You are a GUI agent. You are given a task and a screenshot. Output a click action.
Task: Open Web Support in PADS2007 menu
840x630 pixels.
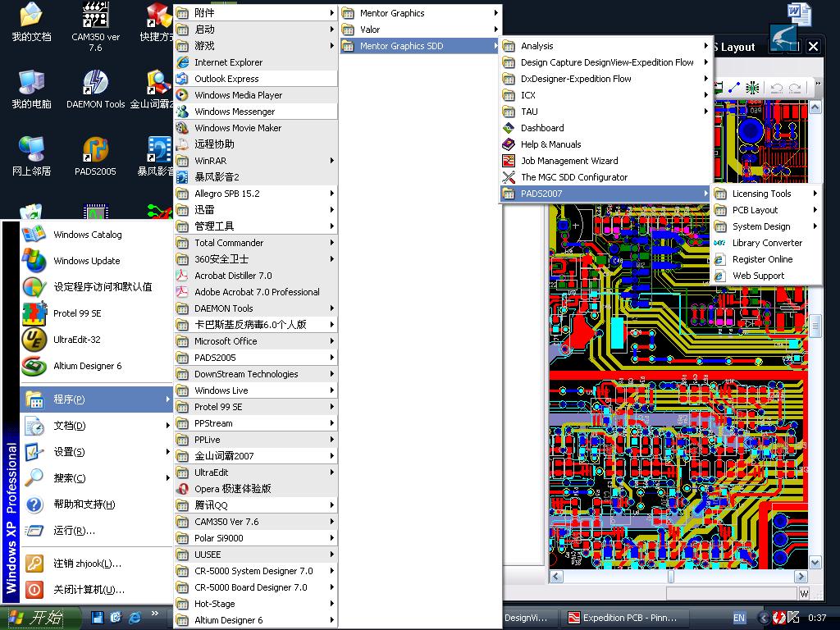point(766,276)
